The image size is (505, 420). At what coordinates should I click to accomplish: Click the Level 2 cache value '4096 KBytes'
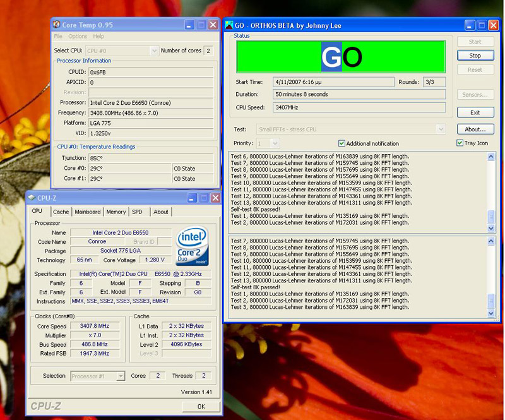(x=186, y=344)
